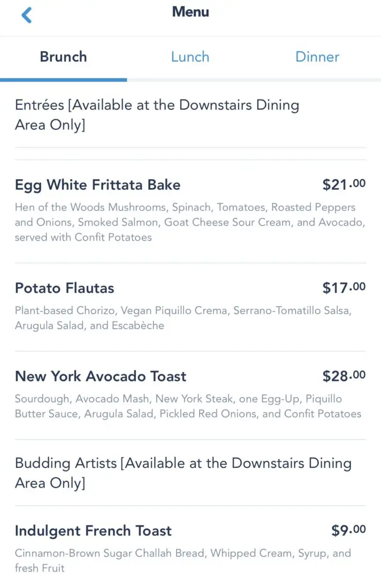The height and width of the screenshot is (588, 381).
Task: Switch to the Lunch tab
Action: coord(190,57)
